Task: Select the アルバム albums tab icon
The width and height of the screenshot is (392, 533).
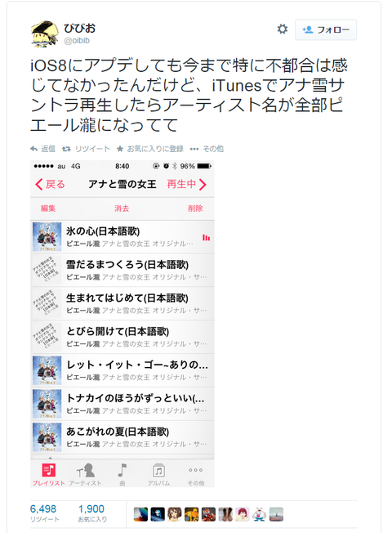Action: [x=158, y=470]
